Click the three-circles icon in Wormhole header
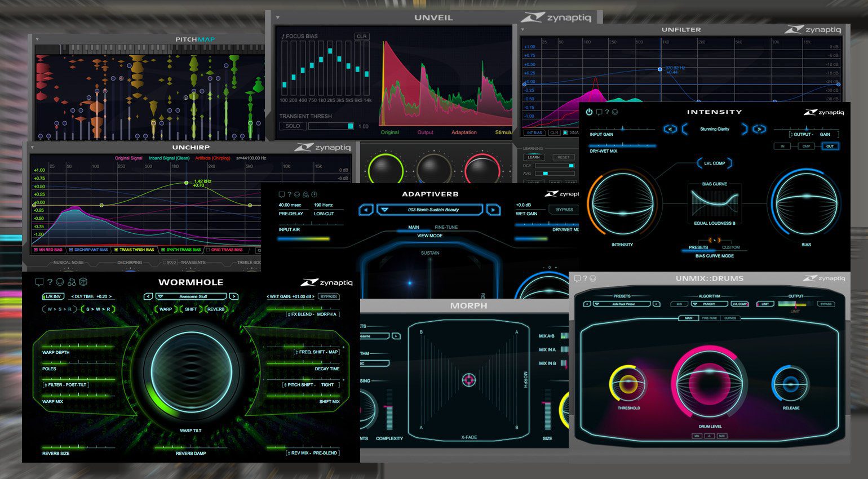The height and width of the screenshot is (479, 868). tap(72, 282)
